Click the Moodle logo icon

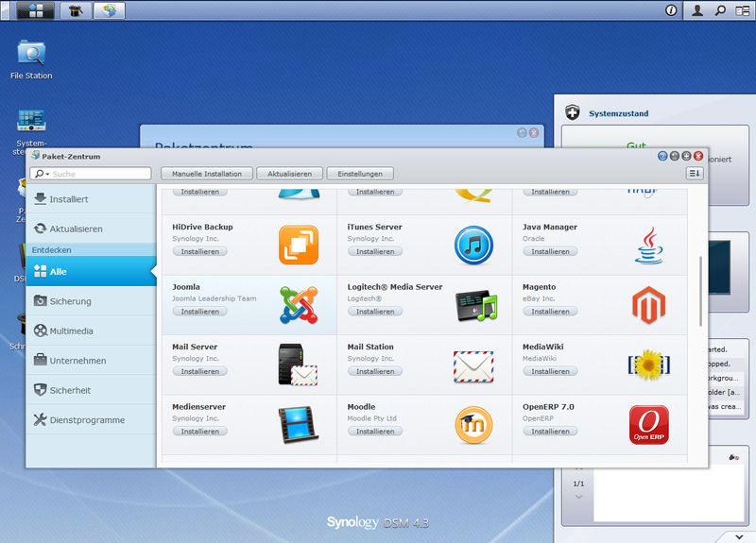(x=473, y=424)
